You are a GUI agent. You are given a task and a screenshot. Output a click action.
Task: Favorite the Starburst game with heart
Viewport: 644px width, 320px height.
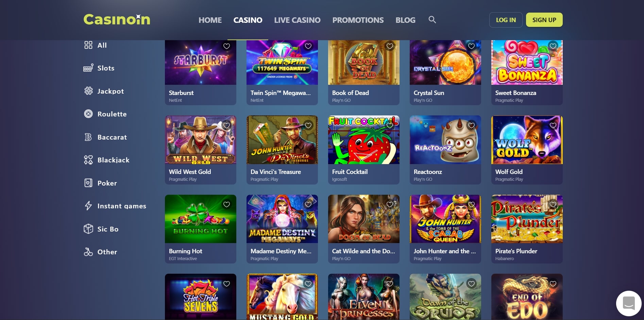(x=226, y=46)
